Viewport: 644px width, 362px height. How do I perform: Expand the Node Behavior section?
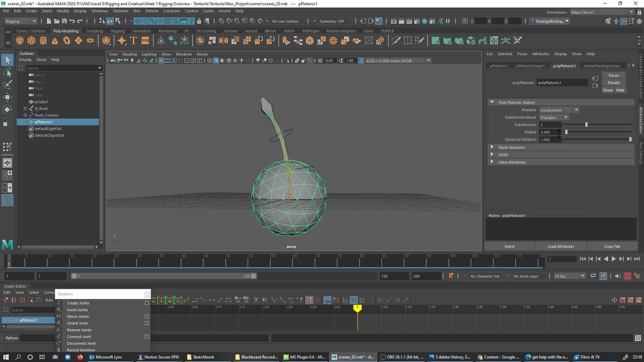(491, 147)
